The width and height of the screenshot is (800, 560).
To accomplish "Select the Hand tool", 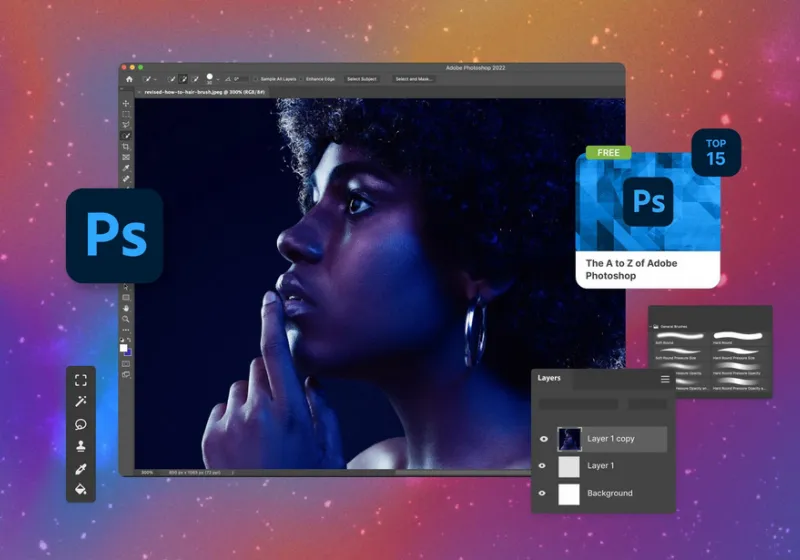I will [x=126, y=309].
